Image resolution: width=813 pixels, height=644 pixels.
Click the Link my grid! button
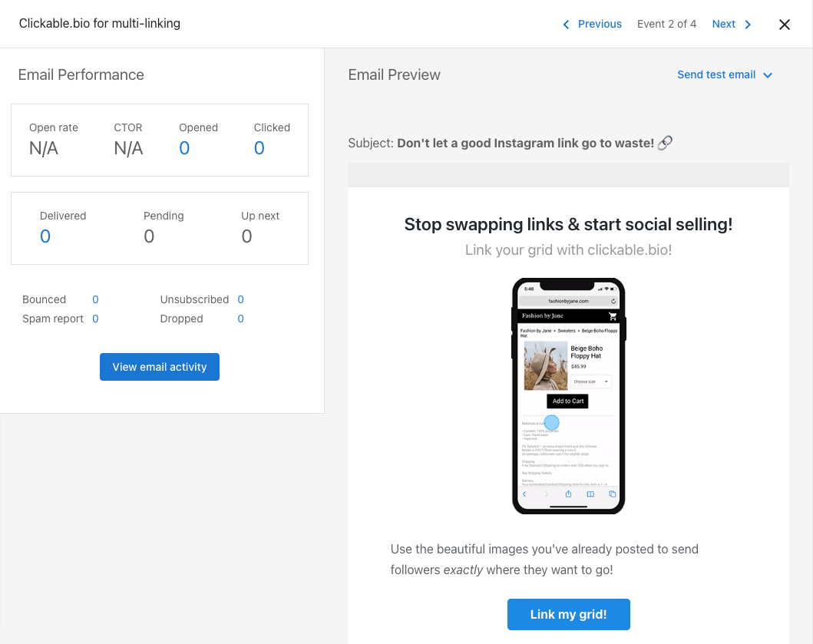tap(568, 614)
